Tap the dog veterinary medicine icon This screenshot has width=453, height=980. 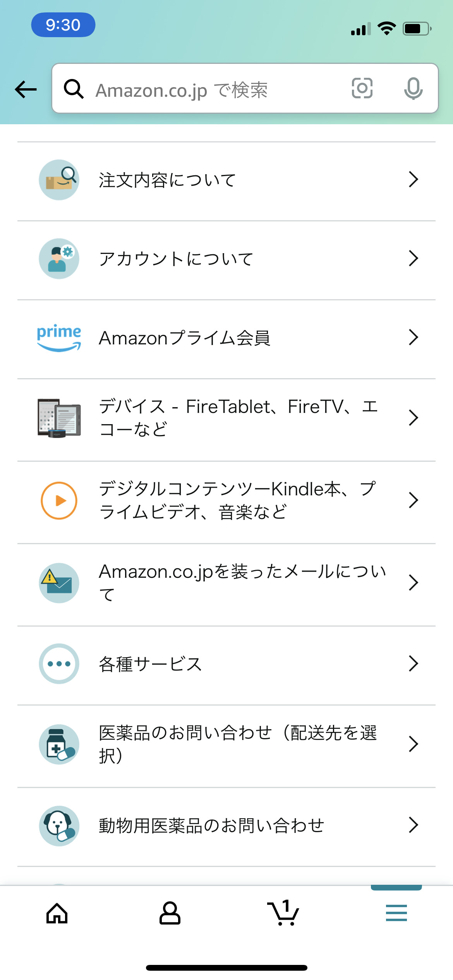pyautogui.click(x=59, y=826)
